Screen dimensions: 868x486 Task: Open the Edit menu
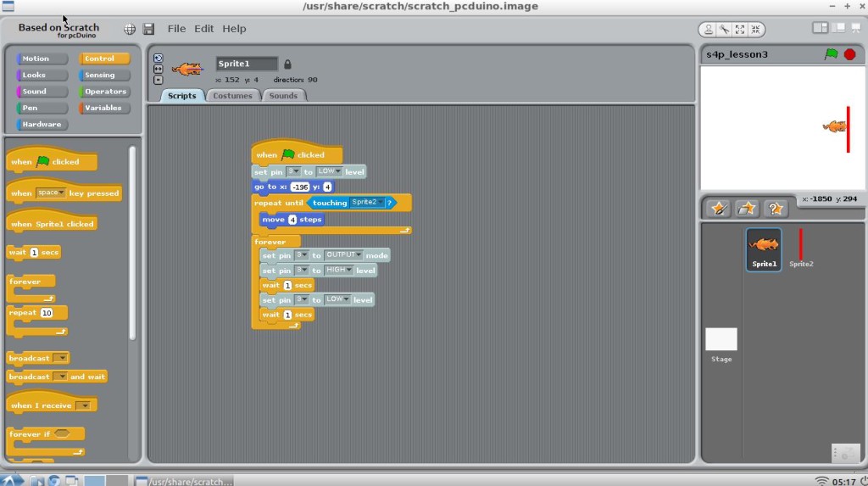click(x=203, y=29)
